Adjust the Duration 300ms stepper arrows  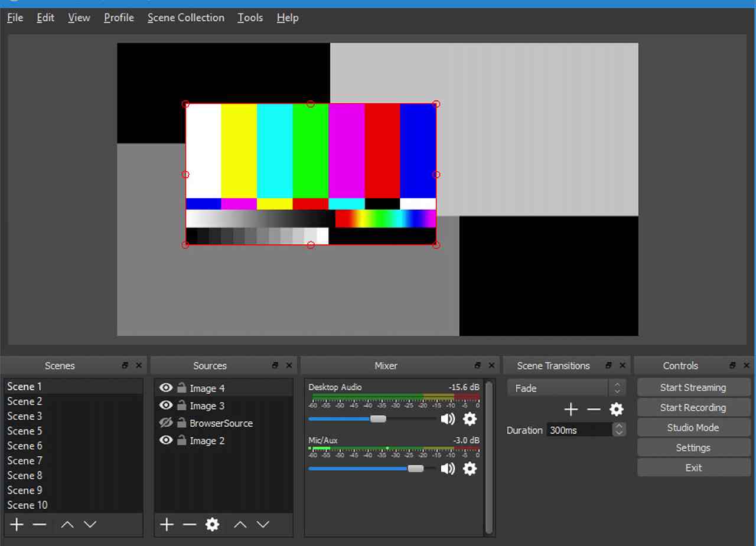click(618, 430)
